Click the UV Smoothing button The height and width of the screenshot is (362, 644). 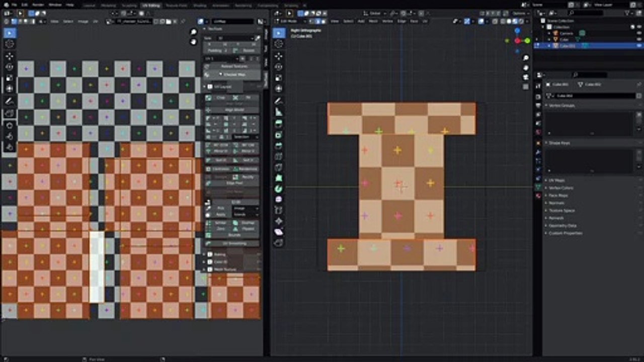coord(232,243)
